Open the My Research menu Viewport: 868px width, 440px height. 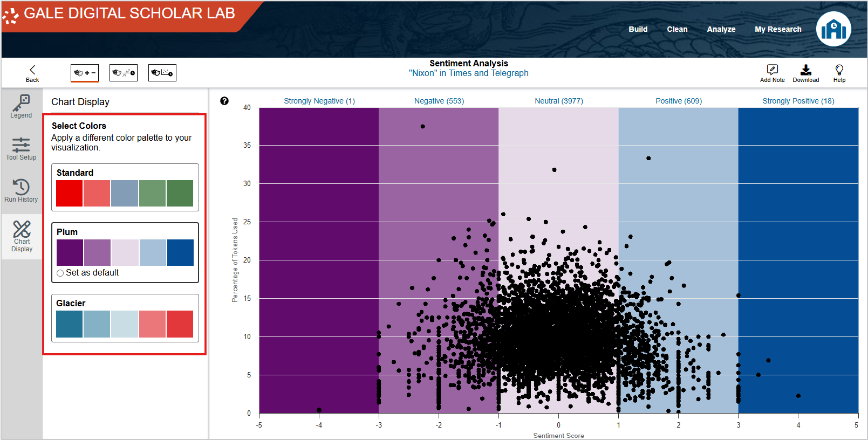[778, 29]
